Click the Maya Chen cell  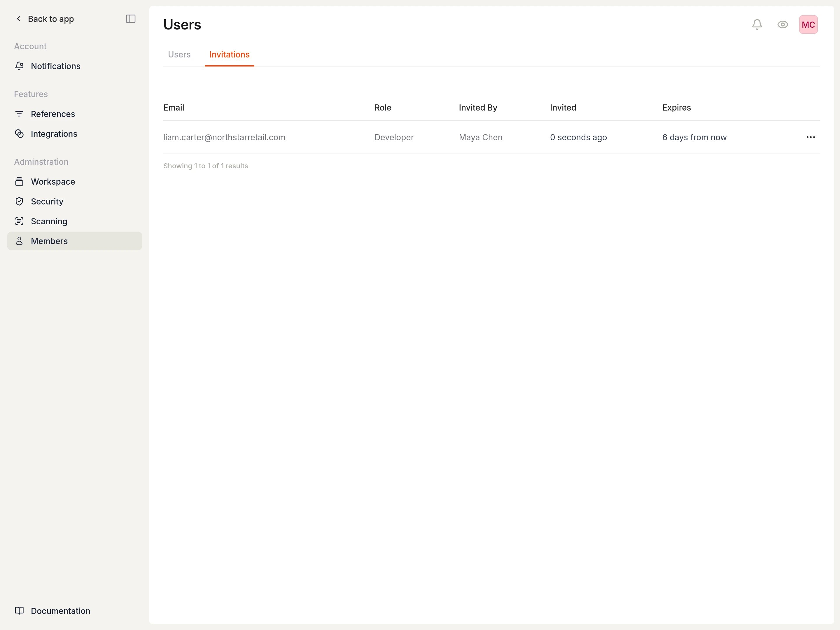coord(480,137)
